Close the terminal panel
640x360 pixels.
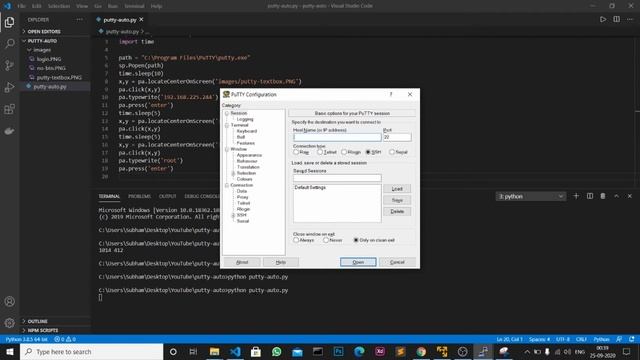[630, 196]
